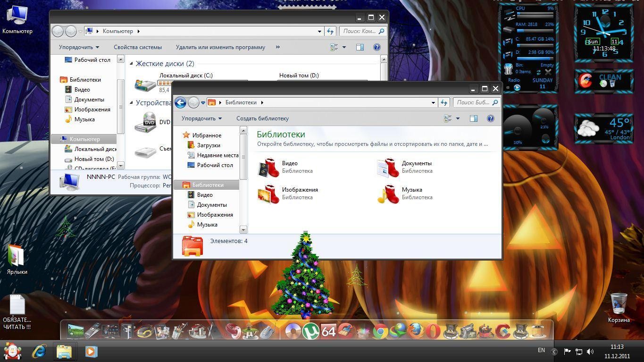
Task: Focus search field in Библиотеки window
Action: [x=477, y=102]
